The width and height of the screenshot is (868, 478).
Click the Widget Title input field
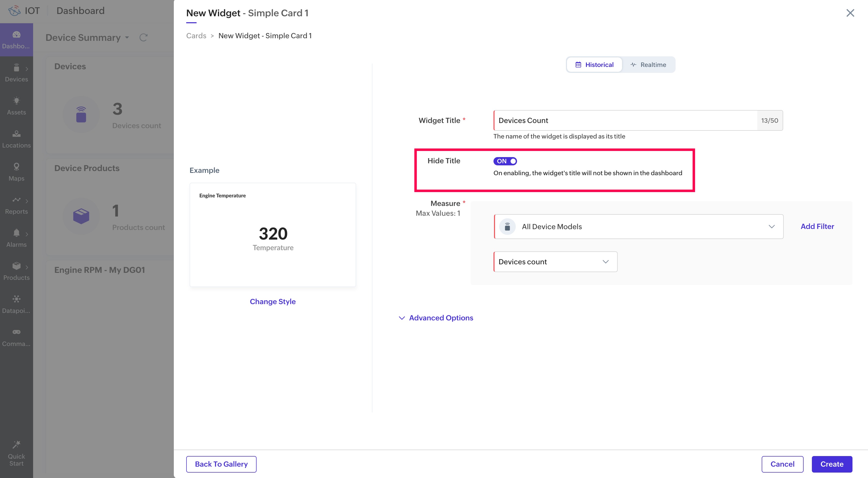(625, 120)
